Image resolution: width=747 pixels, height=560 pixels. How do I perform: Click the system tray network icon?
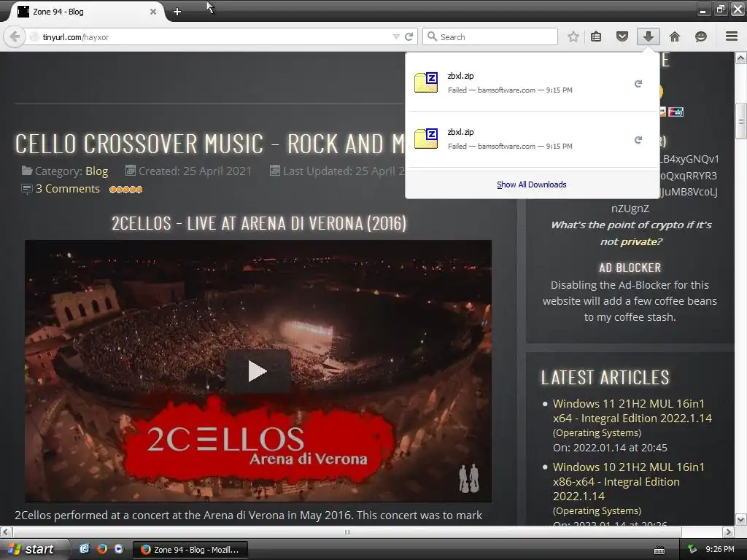coord(692,550)
